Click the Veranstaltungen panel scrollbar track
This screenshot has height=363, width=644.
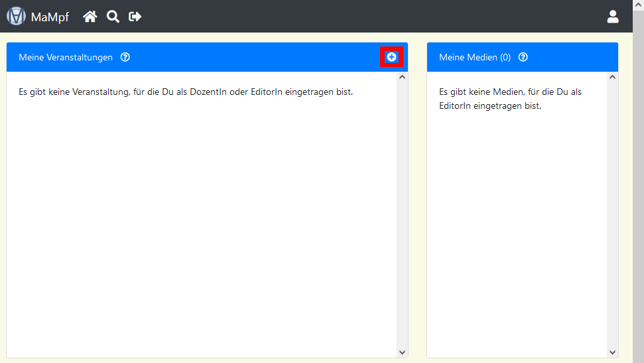pyautogui.click(x=402, y=212)
